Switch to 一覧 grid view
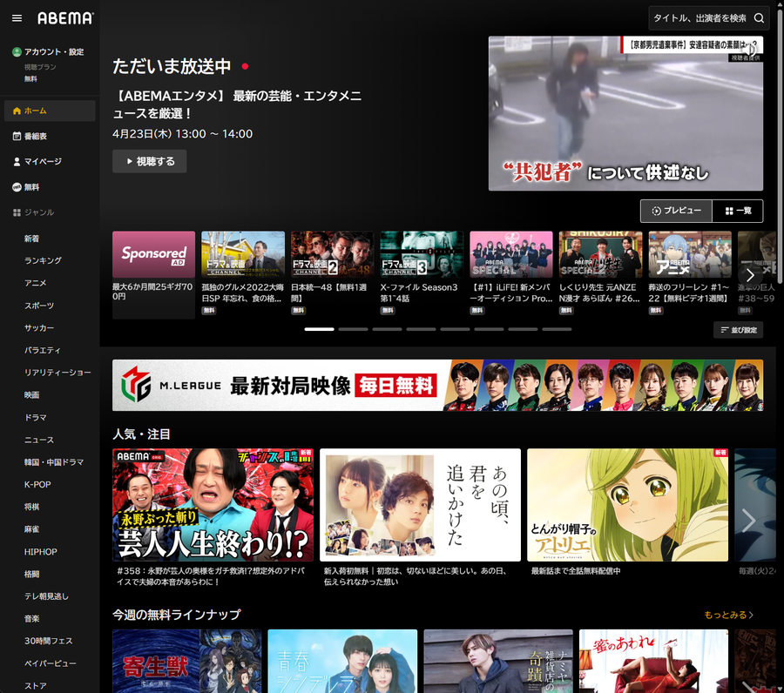 738,211
